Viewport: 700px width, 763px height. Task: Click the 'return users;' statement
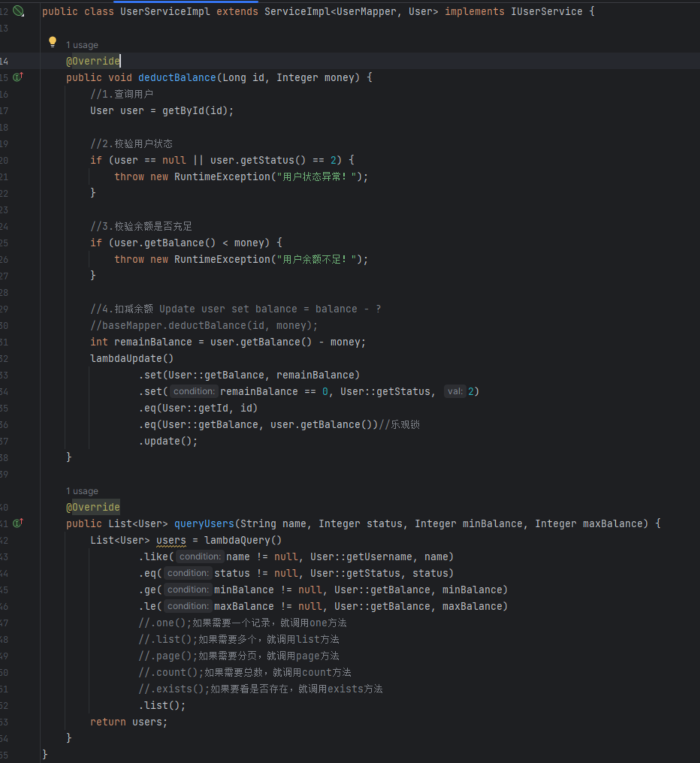point(128,722)
